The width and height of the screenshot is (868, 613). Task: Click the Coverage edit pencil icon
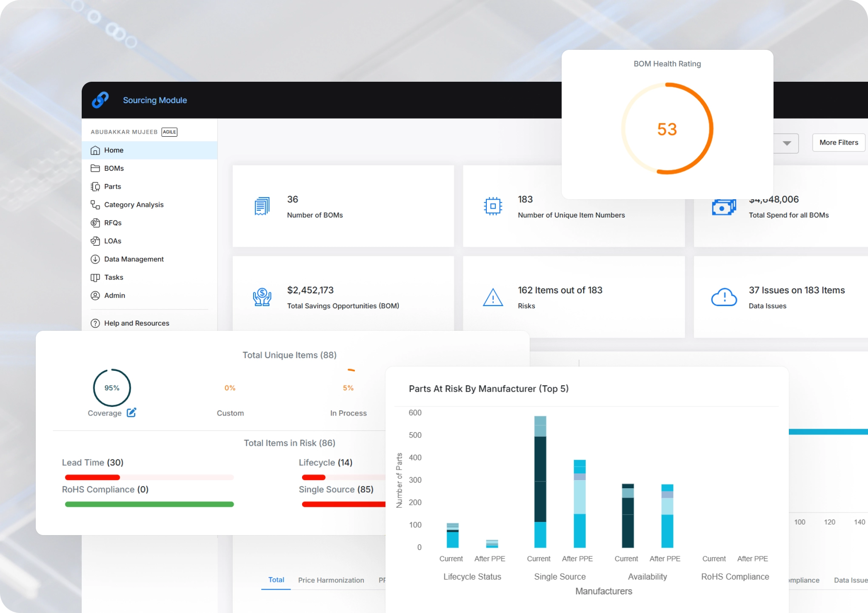[x=131, y=412]
